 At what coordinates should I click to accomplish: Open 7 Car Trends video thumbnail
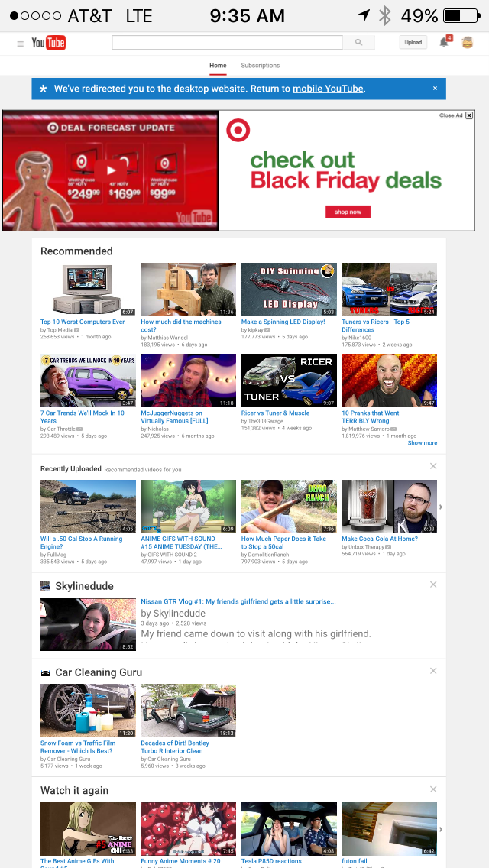[x=88, y=381]
